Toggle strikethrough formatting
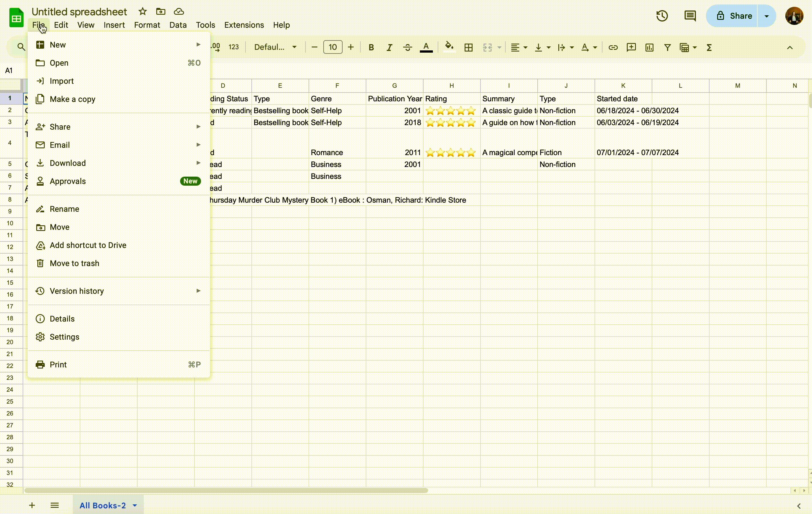This screenshot has height=514, width=812. click(407, 48)
